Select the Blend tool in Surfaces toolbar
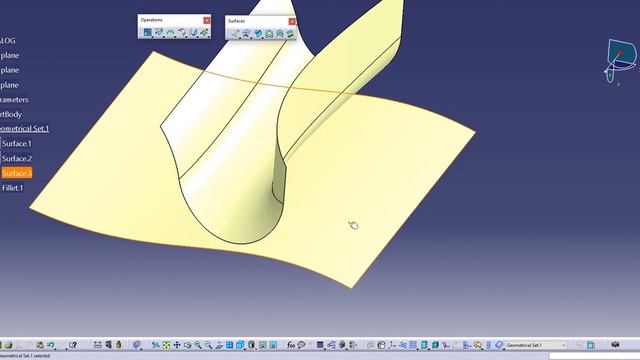 point(290,34)
